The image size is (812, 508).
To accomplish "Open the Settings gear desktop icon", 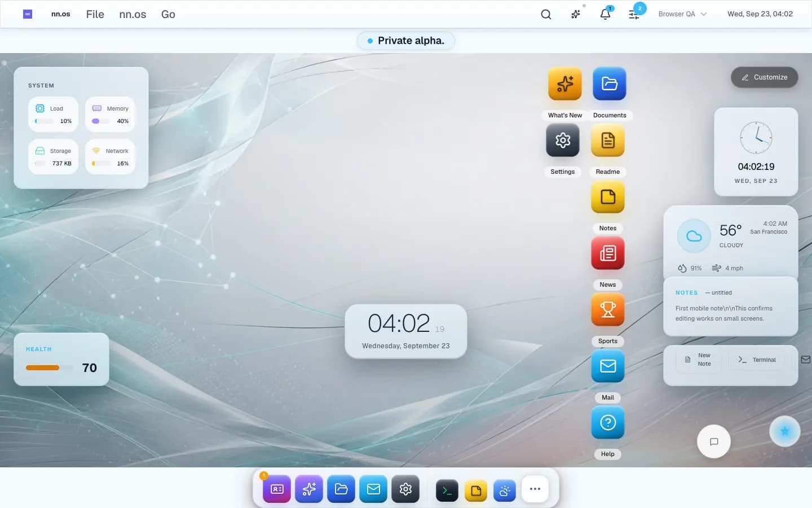I will [x=563, y=141].
